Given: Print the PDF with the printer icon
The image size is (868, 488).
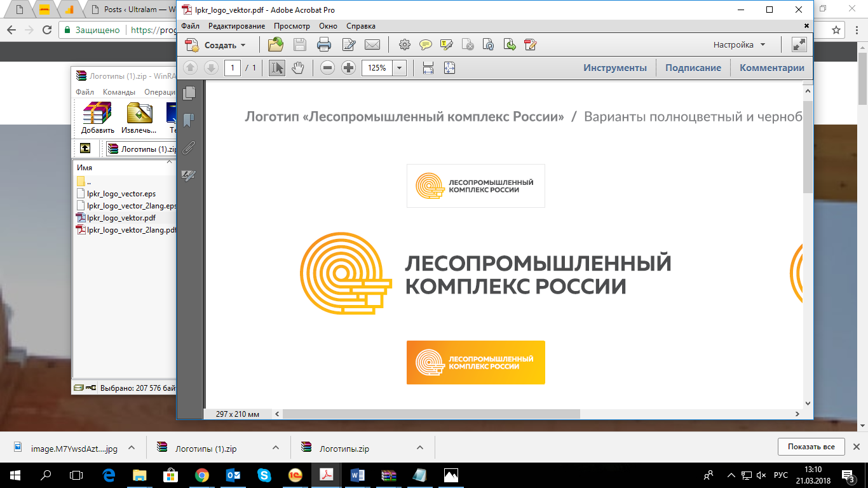Looking at the screenshot, I should [x=324, y=44].
